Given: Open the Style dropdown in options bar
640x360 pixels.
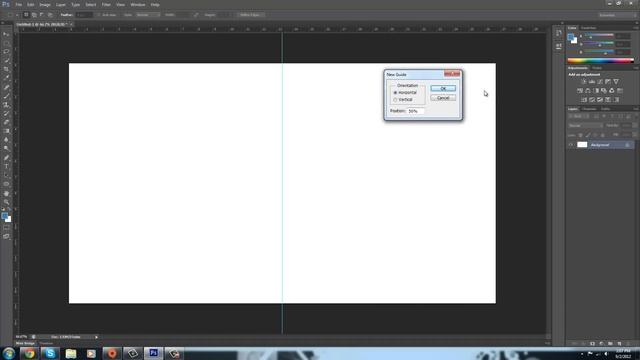Looking at the screenshot, I should pyautogui.click(x=148, y=15).
